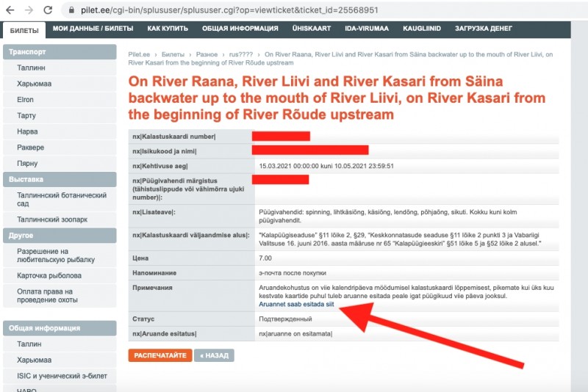Viewport: 588px width, 392px height.
Task: Open ОБЩАЯ ИНФОРМАЦИЯ menu item
Action: pyautogui.click(x=240, y=29)
